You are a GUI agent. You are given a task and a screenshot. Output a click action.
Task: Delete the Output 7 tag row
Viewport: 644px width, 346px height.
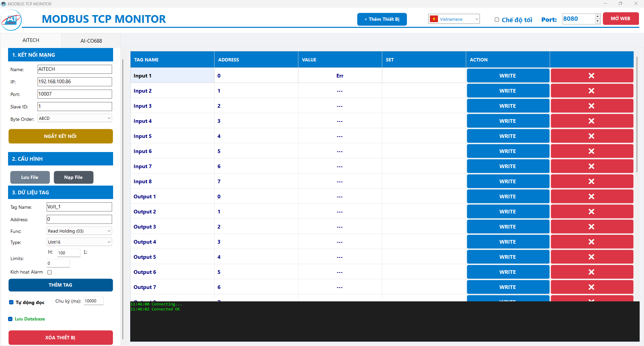coord(592,287)
